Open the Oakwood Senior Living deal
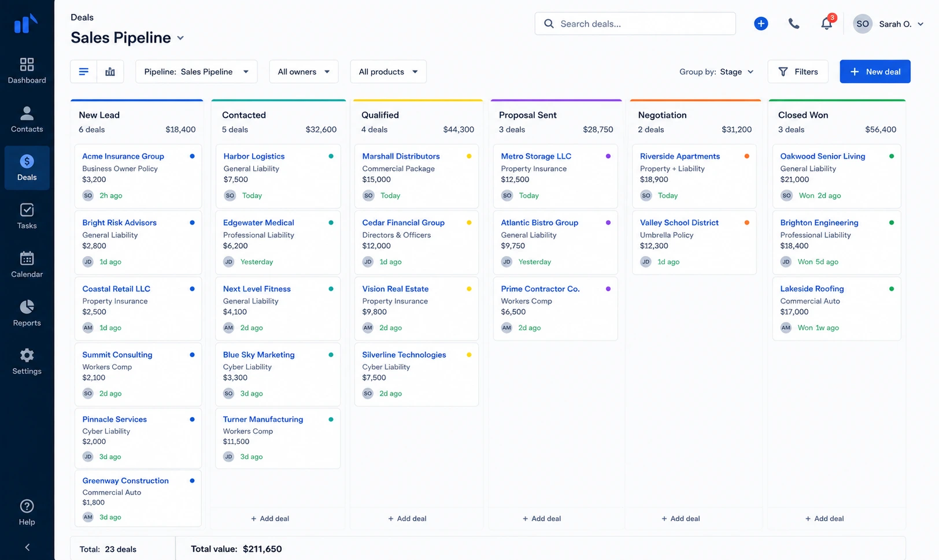 [x=837, y=176]
